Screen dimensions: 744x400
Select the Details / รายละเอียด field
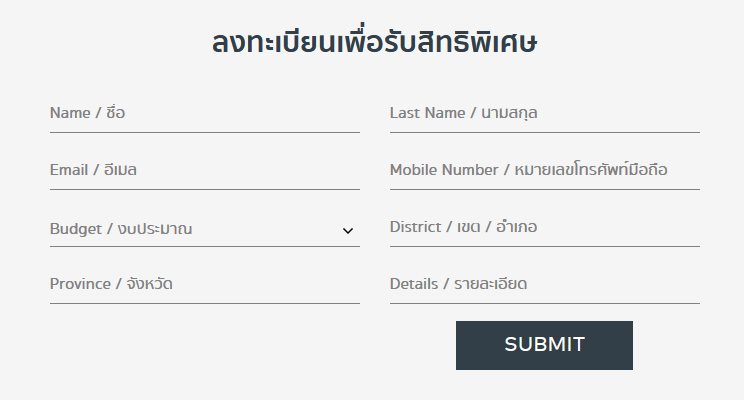click(545, 285)
